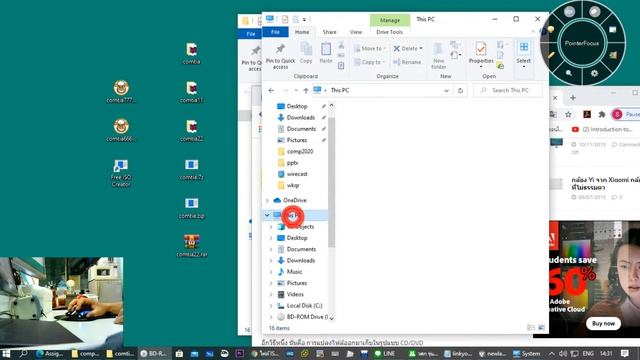This screenshot has width=640, height=360.
Task: Click the Back arrow in This PC window
Action: 271,90
